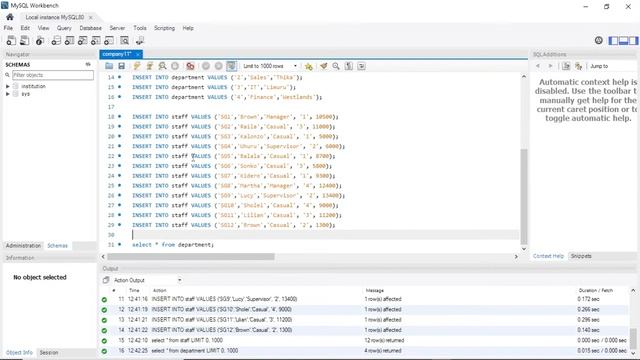This screenshot has width=640, height=360.
Task: Refresh the schemas list icon
Action: pyautogui.click(x=88, y=64)
